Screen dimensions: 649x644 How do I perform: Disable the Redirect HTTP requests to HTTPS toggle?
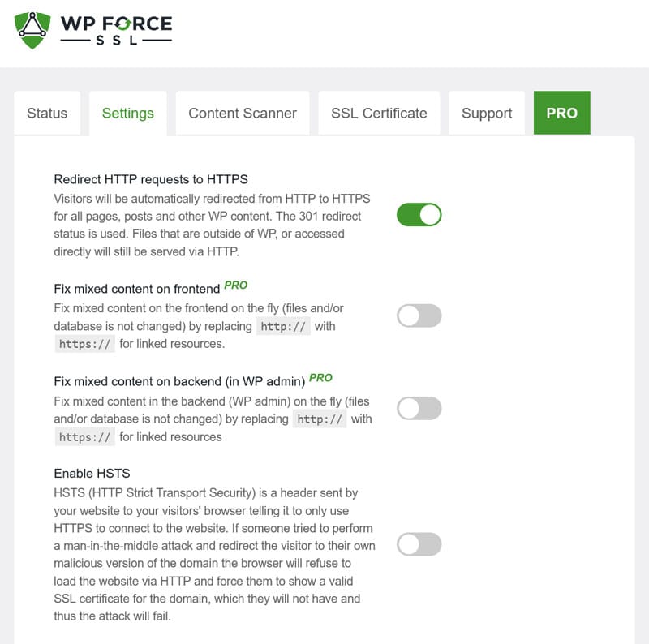click(418, 214)
